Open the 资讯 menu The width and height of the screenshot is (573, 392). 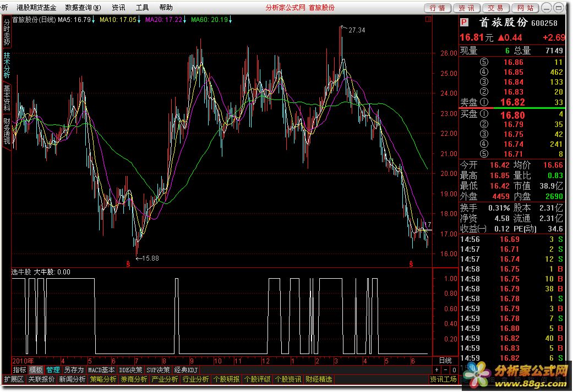tap(118, 8)
